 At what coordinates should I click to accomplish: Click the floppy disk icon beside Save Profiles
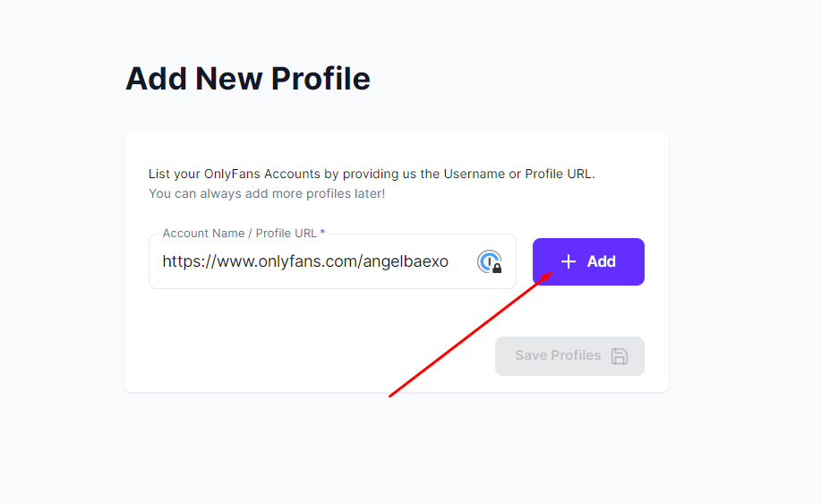click(x=620, y=356)
